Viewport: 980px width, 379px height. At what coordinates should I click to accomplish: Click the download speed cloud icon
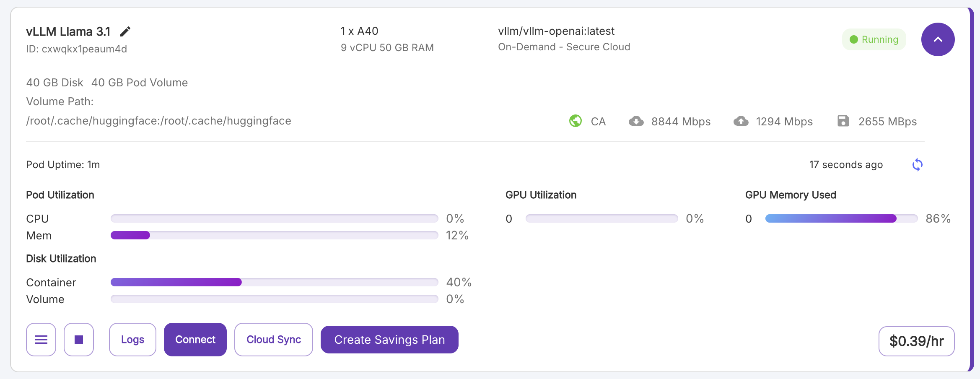(636, 121)
